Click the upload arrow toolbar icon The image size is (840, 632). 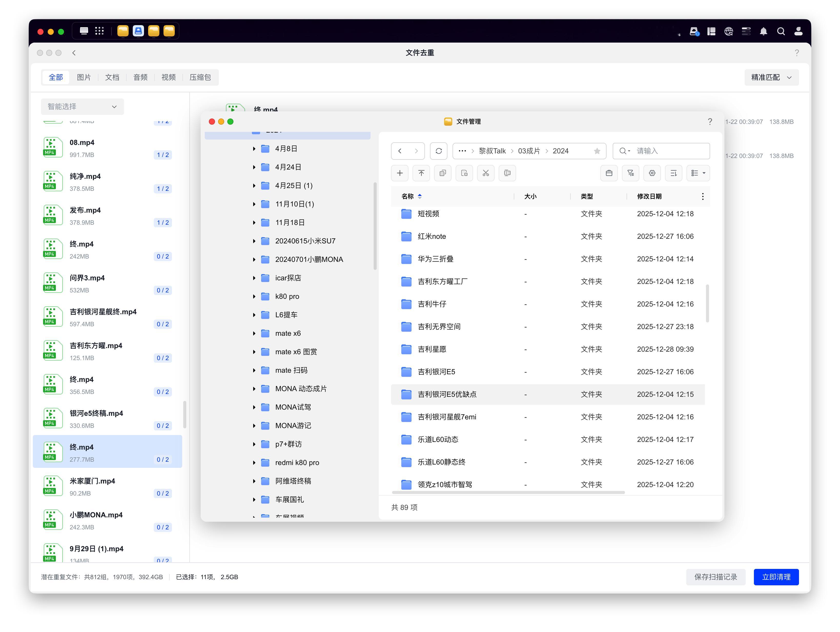point(421,173)
